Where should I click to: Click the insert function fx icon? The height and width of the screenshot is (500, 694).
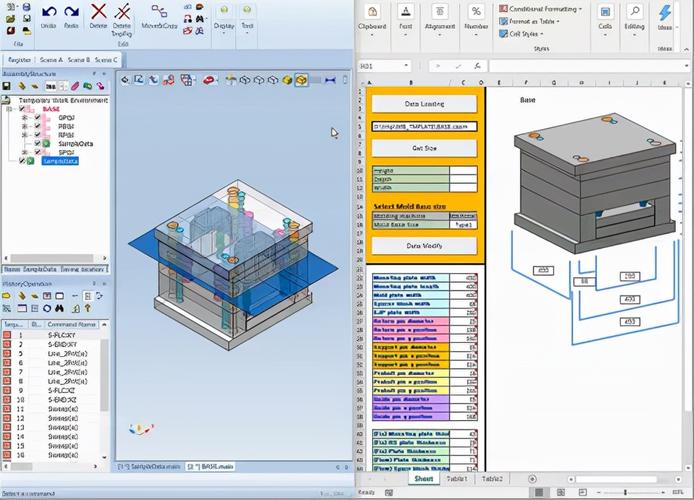(x=477, y=66)
